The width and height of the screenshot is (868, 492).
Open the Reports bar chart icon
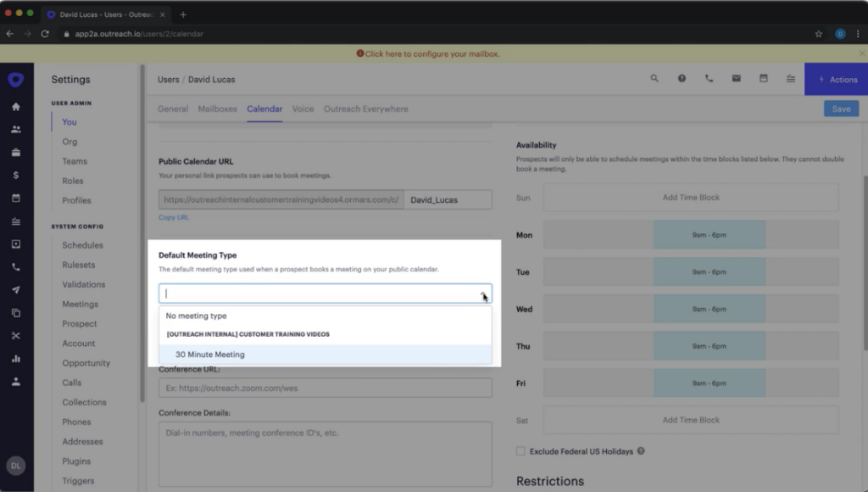[16, 359]
